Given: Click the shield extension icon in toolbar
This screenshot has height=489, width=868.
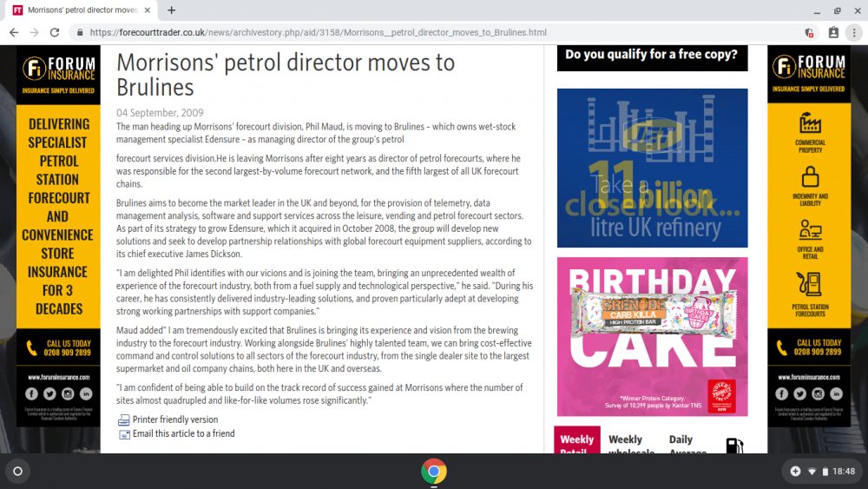Looking at the screenshot, I should pyautogui.click(x=809, y=33).
